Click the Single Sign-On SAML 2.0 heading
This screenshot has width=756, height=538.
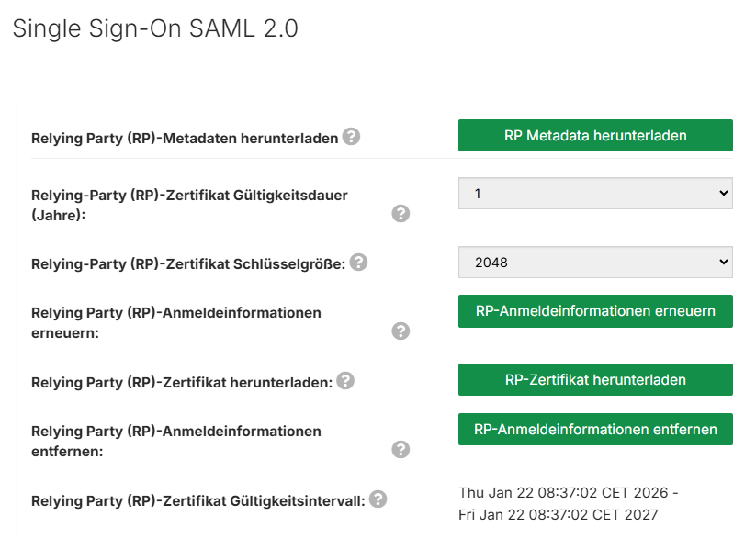155,28
